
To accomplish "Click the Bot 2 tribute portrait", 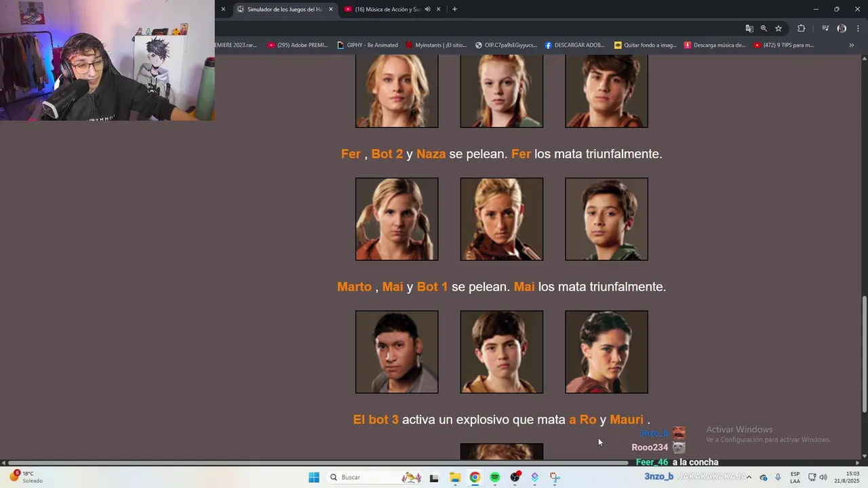I will (502, 219).
